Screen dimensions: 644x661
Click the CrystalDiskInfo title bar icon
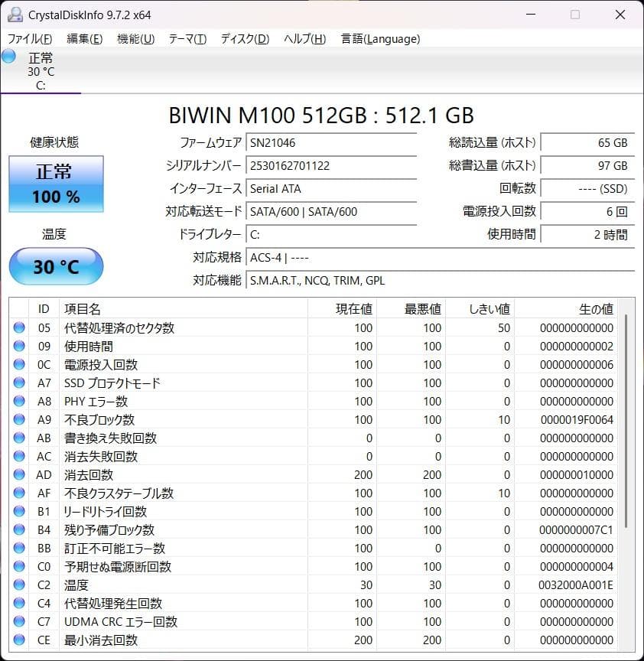coord(17,14)
